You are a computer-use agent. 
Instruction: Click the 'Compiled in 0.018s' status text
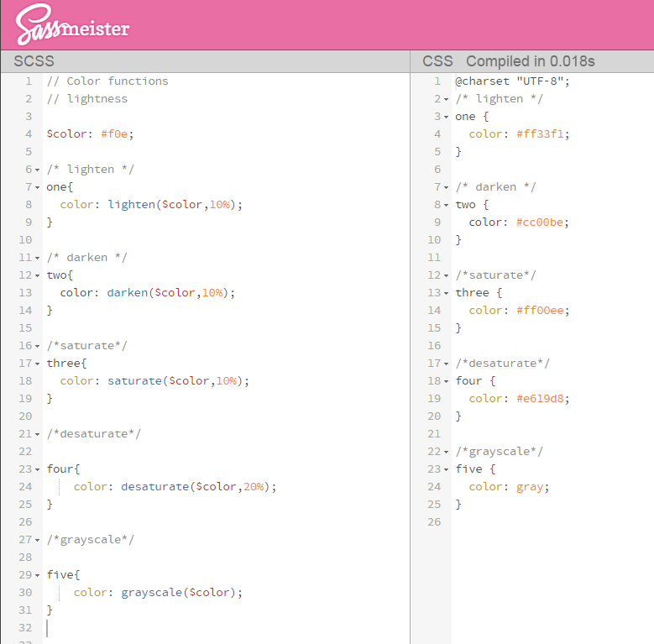coord(530,61)
